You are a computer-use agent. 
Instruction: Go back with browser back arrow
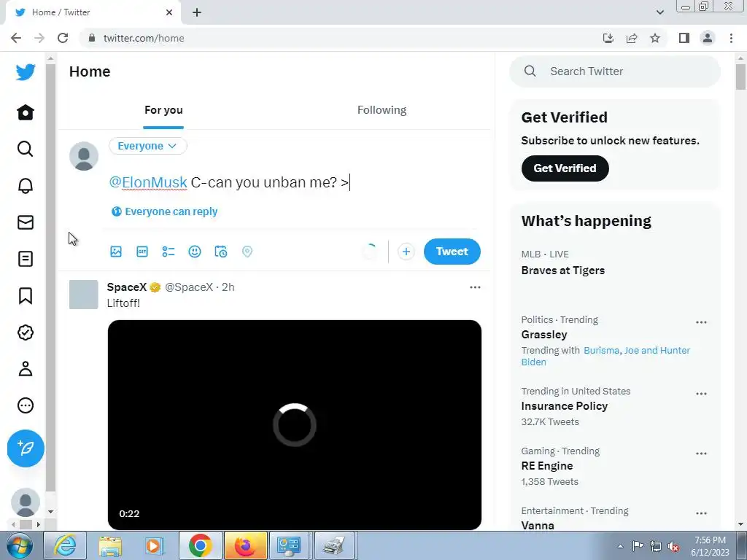point(16,38)
